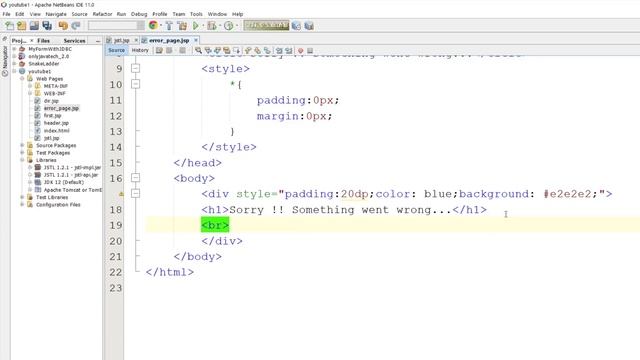Open the Tools menu

pyautogui.click(x=196, y=14)
